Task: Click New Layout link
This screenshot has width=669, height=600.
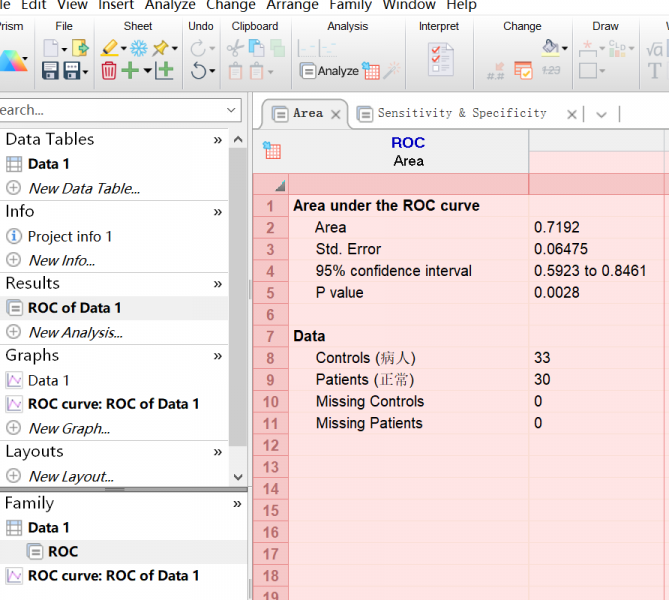Action: point(71,476)
